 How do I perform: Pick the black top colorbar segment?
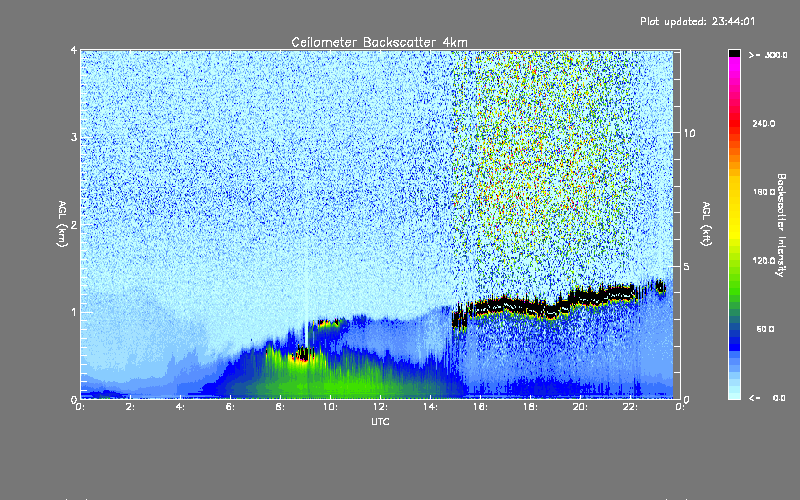pos(734,53)
